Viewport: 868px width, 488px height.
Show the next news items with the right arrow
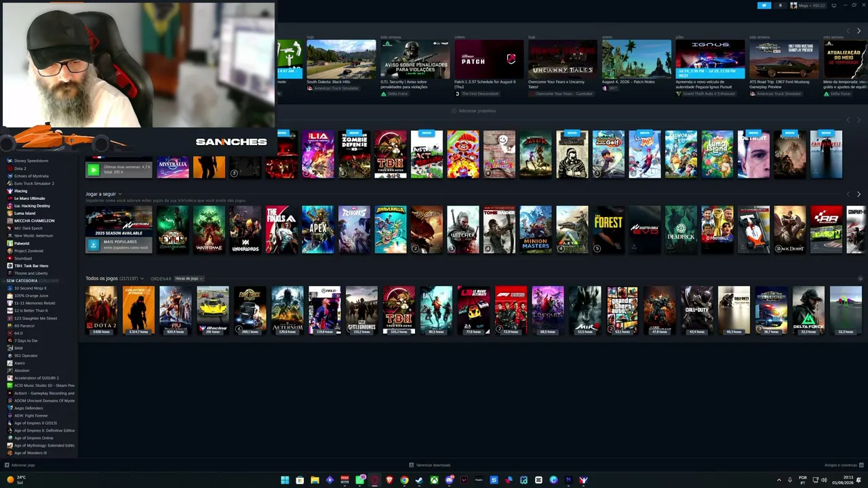859,31
